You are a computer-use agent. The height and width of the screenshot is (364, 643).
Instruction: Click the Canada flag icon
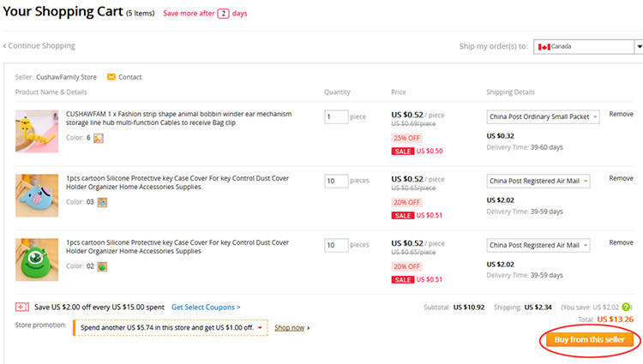pyautogui.click(x=543, y=46)
